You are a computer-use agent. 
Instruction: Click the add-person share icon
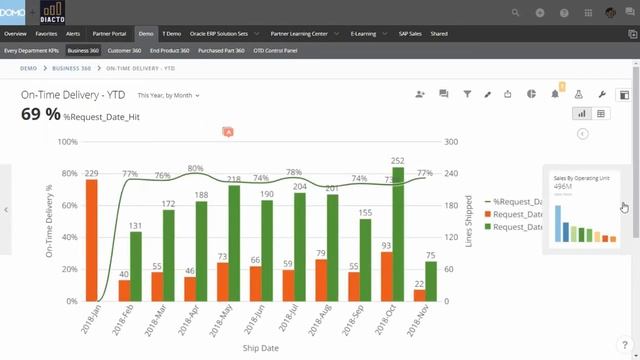click(420, 94)
